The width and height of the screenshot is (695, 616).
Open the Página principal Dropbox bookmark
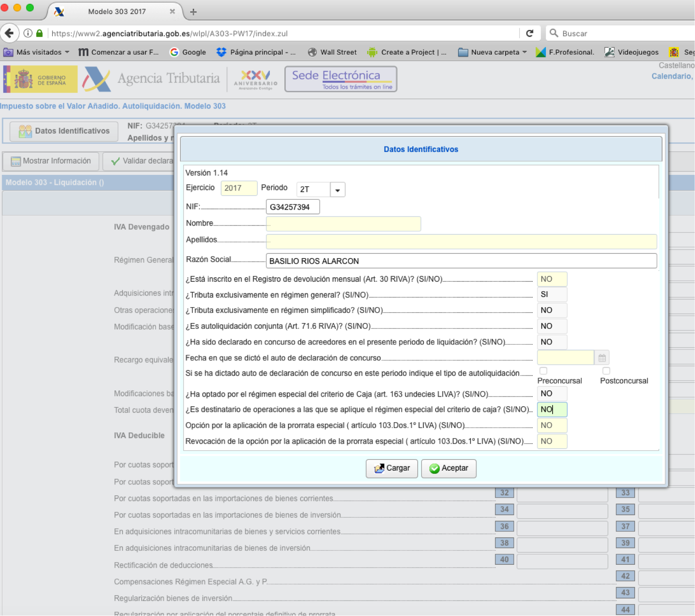pyautogui.click(x=256, y=52)
